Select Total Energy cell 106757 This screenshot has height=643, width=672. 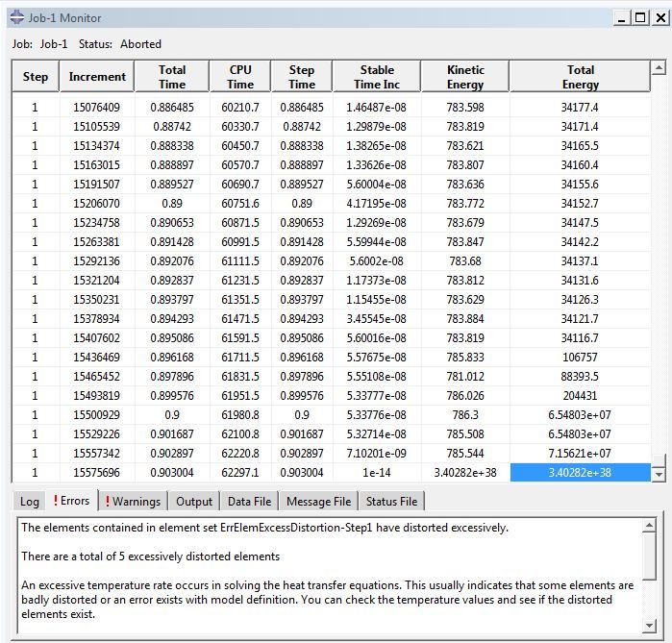point(581,357)
